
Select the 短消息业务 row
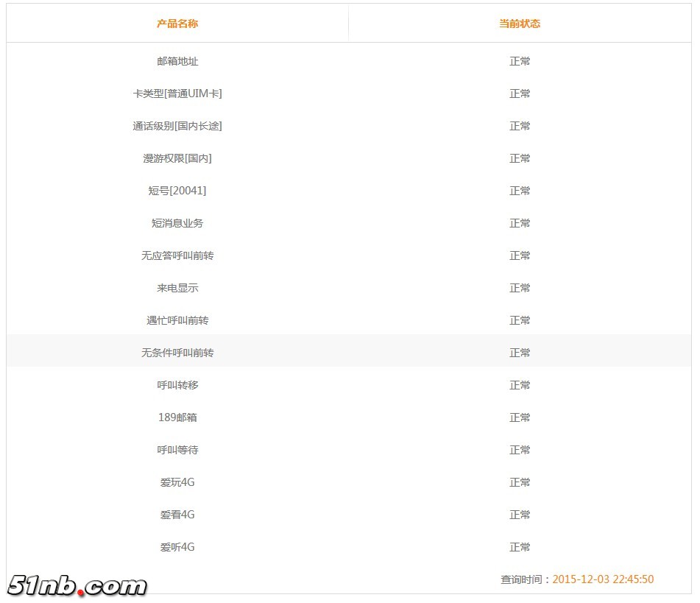pyautogui.click(x=349, y=223)
